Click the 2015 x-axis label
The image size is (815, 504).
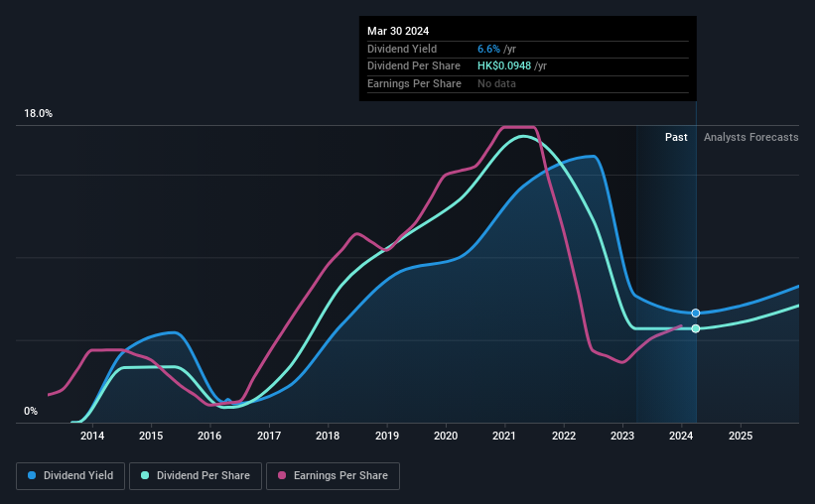point(151,436)
